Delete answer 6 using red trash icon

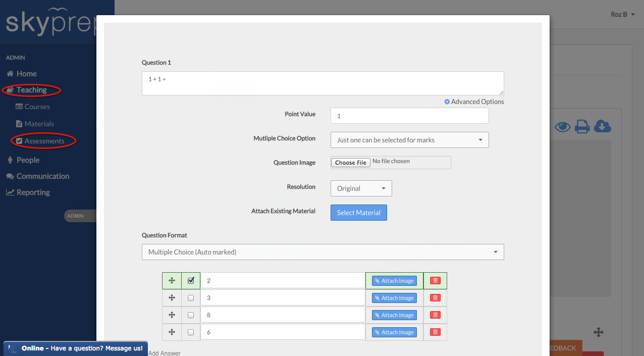[435, 332]
